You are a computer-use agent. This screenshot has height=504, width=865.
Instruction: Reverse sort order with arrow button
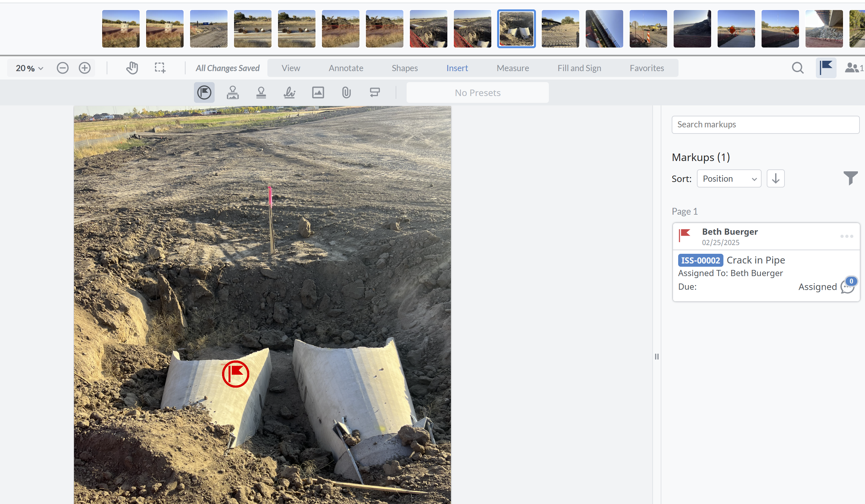coord(776,178)
